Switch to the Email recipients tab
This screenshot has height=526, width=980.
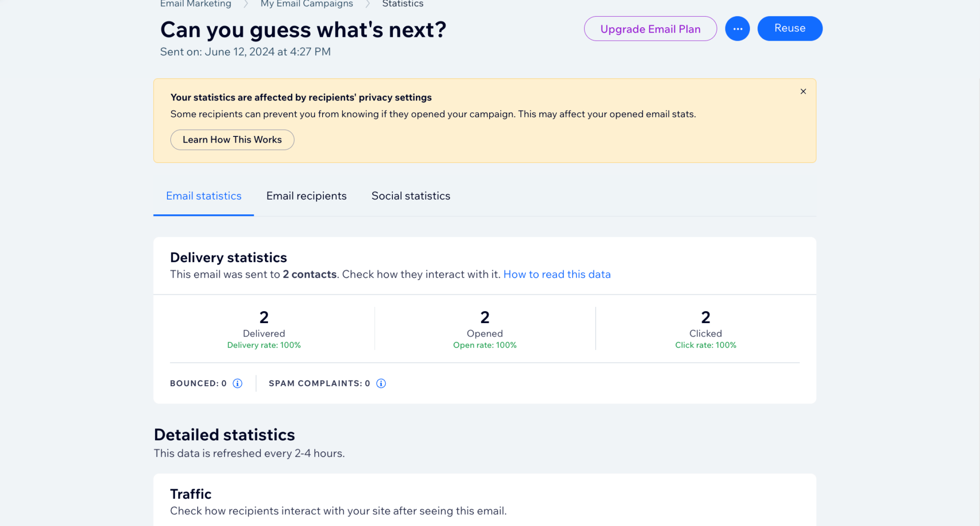pyautogui.click(x=306, y=196)
